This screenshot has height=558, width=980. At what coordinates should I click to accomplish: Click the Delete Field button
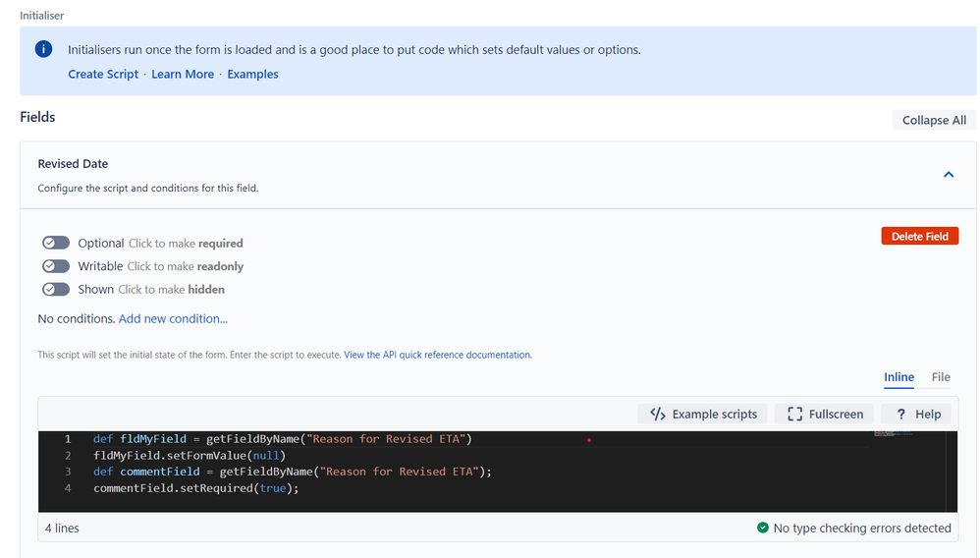[x=919, y=236]
